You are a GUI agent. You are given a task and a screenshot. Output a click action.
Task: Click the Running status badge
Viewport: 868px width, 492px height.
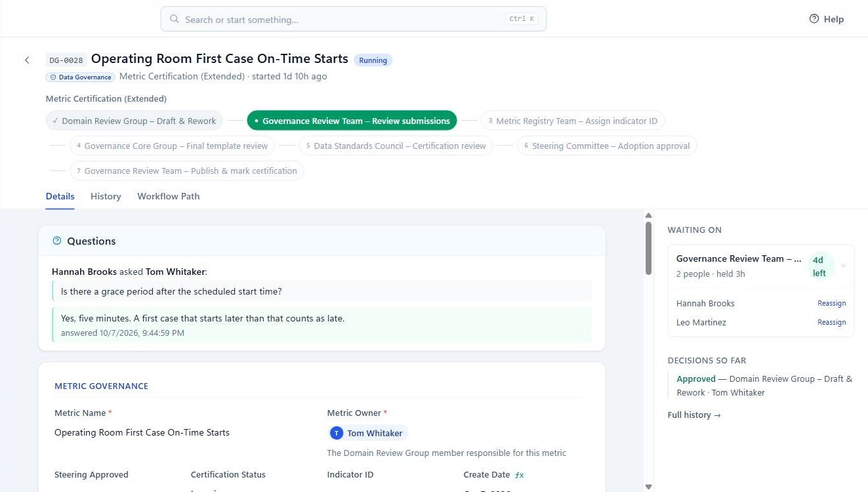pos(373,60)
